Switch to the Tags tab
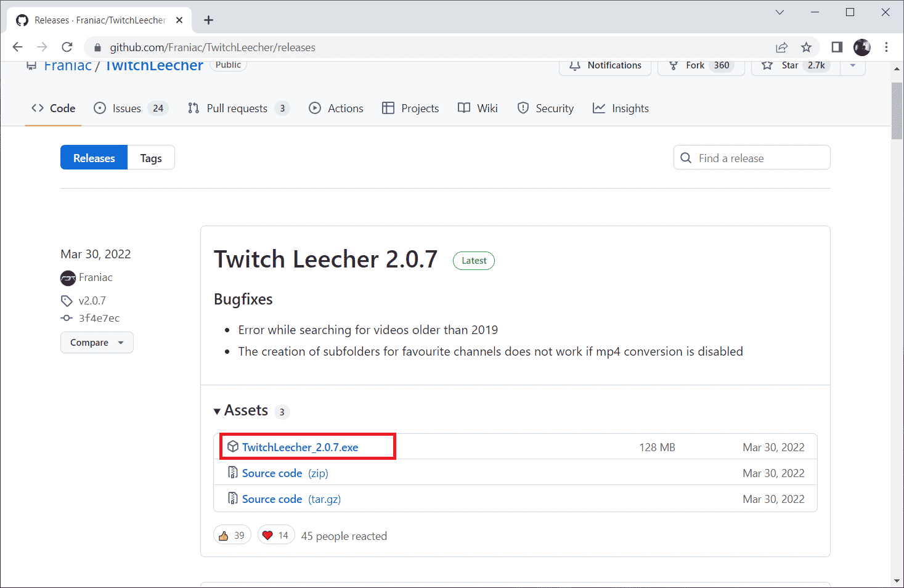The height and width of the screenshot is (588, 904). [151, 158]
